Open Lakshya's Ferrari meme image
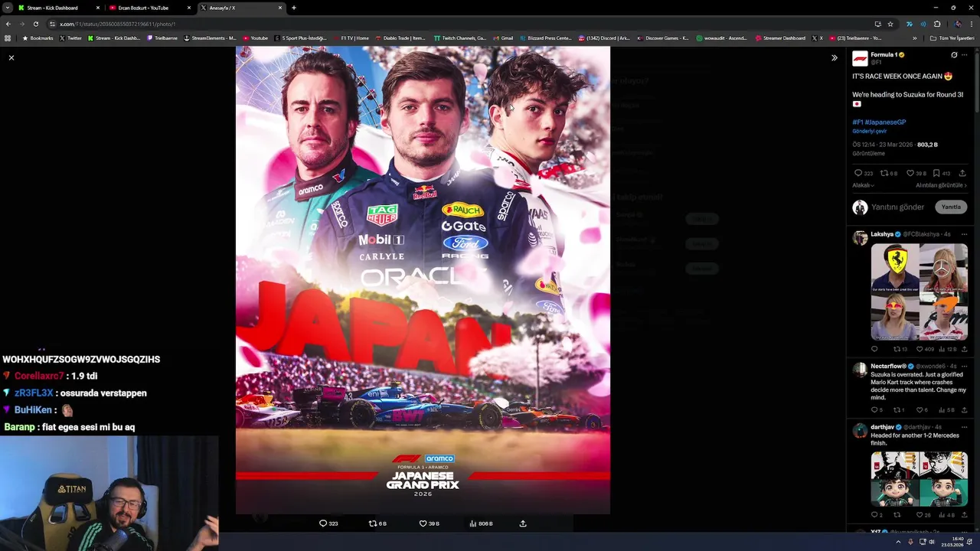The height and width of the screenshot is (551, 980). (x=919, y=292)
